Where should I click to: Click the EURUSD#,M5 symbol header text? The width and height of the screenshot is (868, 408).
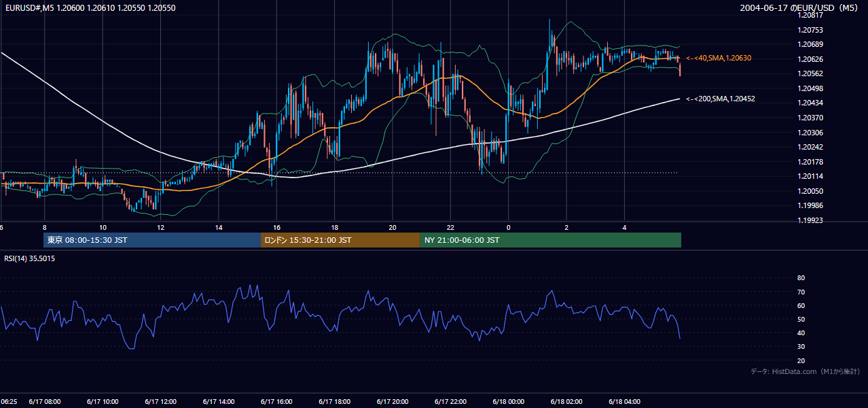(90, 8)
